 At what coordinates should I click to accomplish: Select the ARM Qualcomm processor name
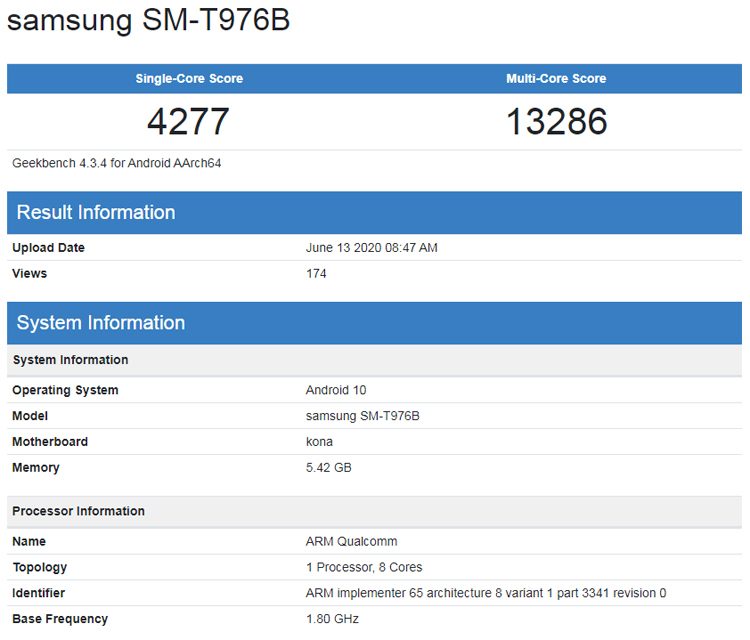(351, 541)
